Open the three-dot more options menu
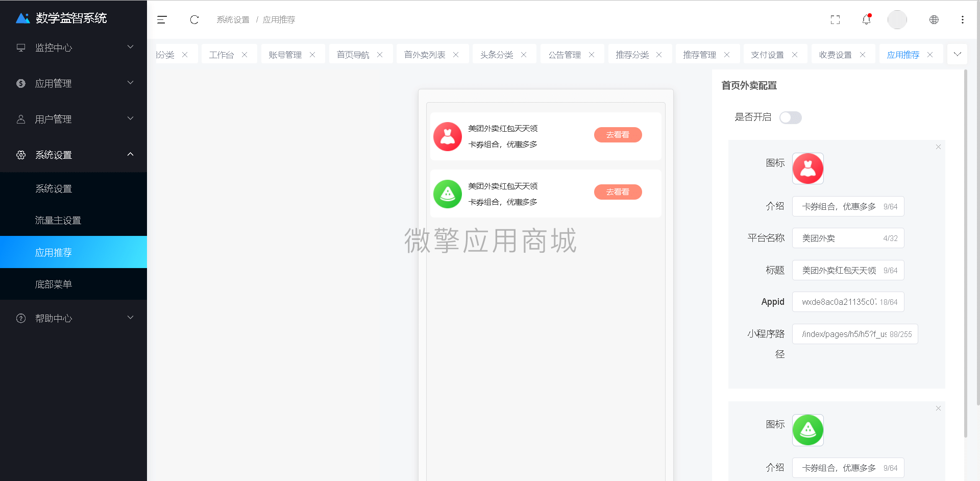 [x=963, y=20]
